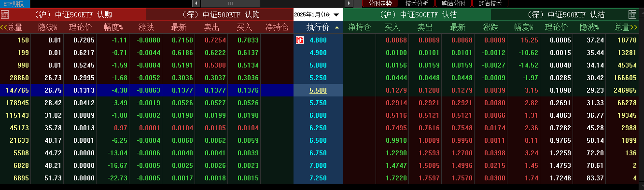644x190 pixels.
Task: Click the left arrow of the top horizontal scrollbar
Action: tap(196, 3)
